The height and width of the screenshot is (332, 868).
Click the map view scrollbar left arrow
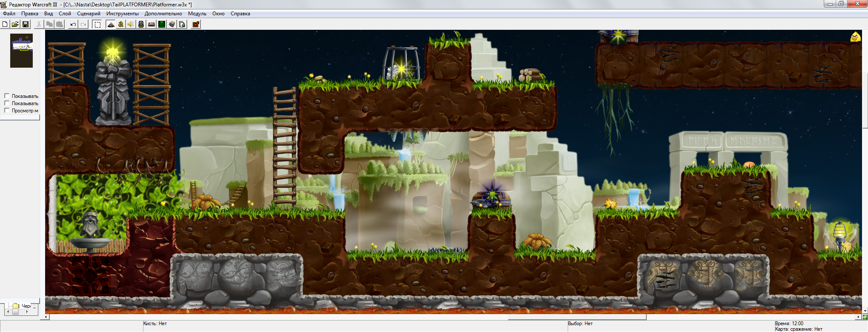pos(47,317)
